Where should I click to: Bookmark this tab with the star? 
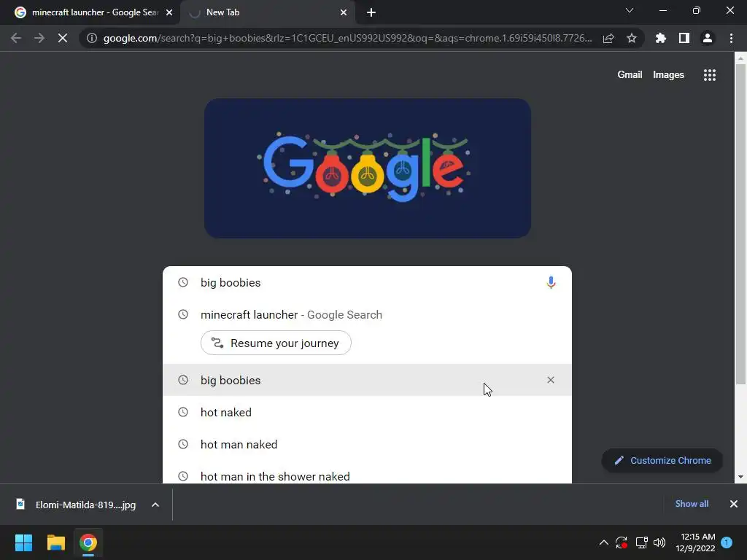[632, 38]
